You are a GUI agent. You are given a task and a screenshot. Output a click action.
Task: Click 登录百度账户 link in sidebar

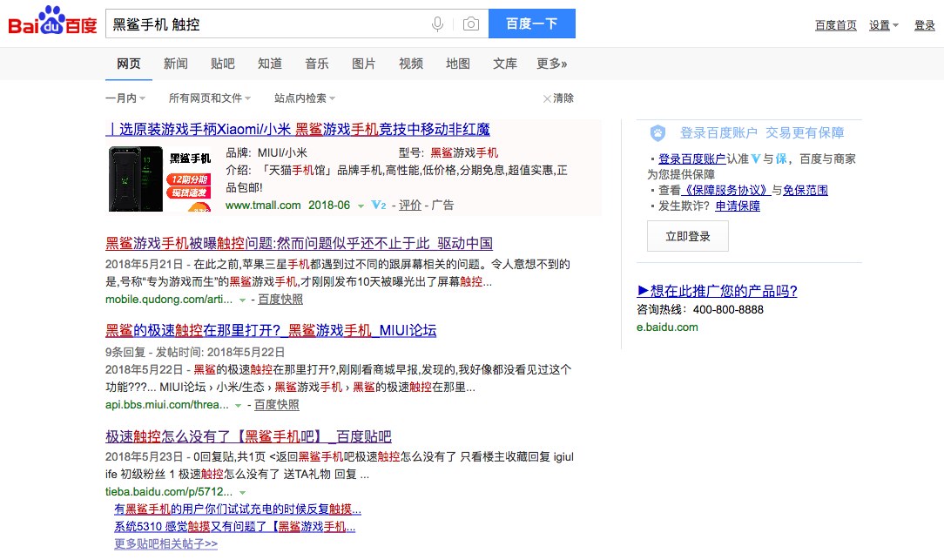coord(692,159)
